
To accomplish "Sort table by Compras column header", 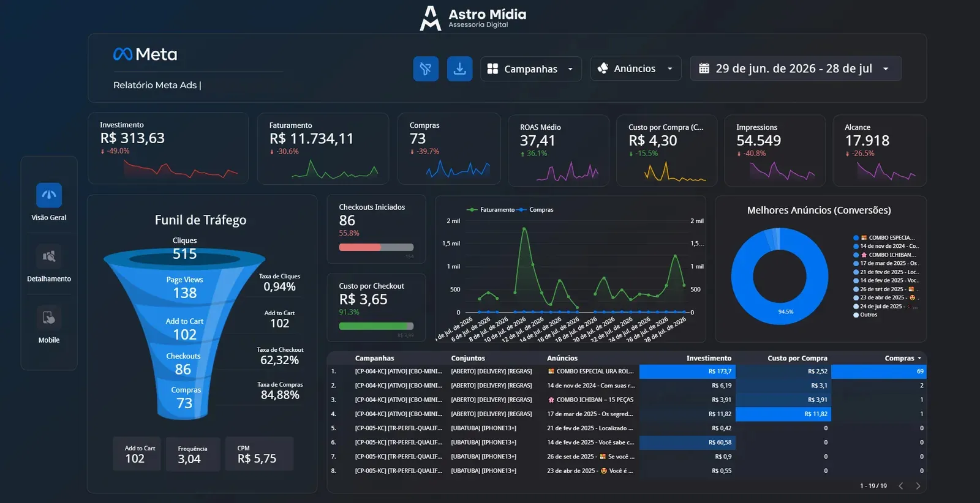I will tap(902, 358).
